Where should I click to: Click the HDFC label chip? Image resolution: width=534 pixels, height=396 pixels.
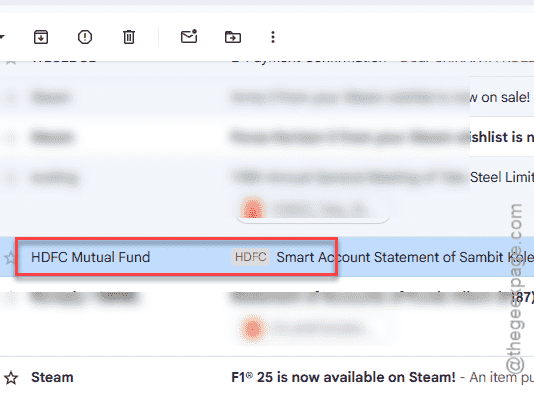tap(251, 257)
